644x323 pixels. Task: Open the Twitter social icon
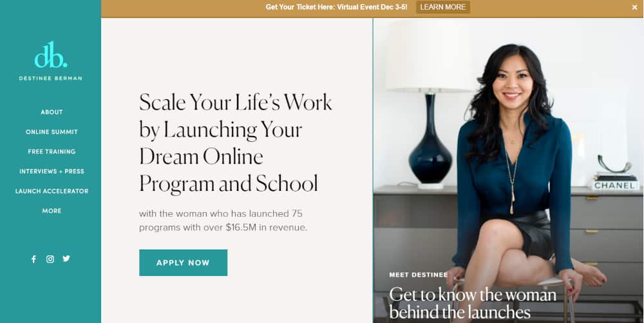click(x=66, y=259)
